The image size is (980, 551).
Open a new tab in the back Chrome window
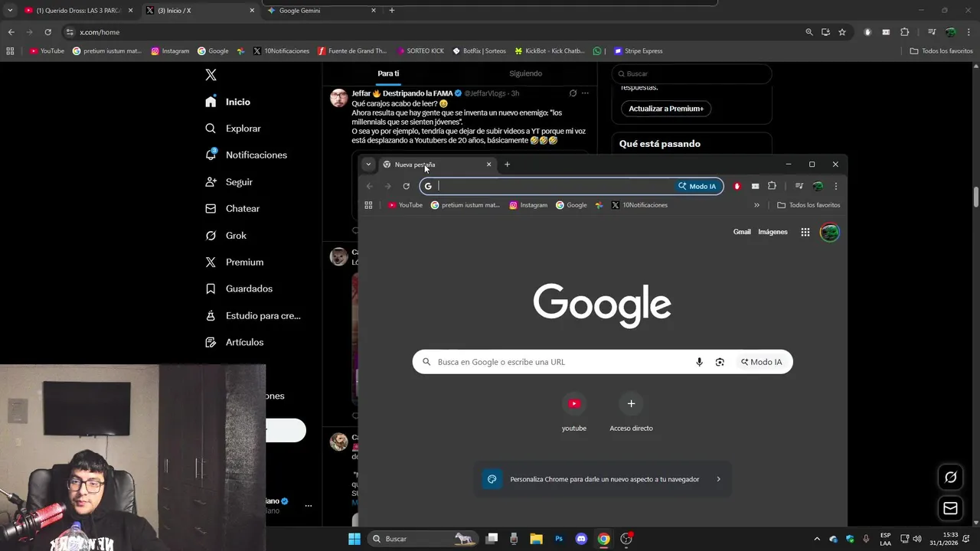click(x=392, y=11)
